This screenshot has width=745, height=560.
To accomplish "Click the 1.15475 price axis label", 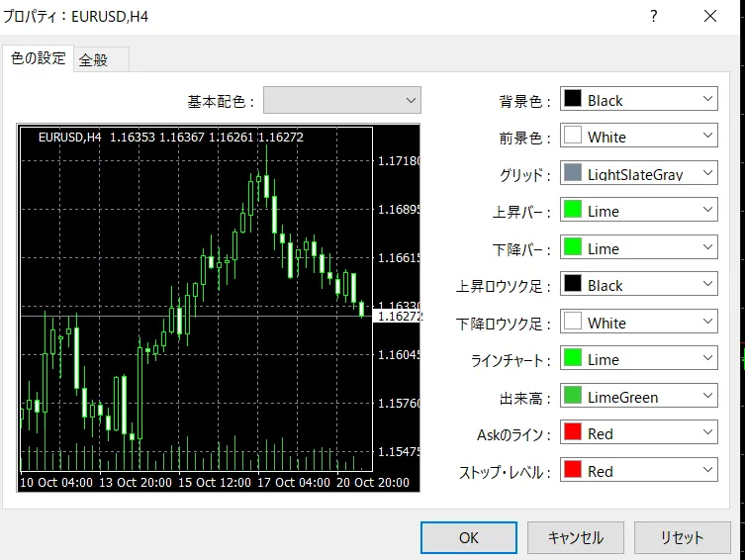I will pyautogui.click(x=399, y=452).
